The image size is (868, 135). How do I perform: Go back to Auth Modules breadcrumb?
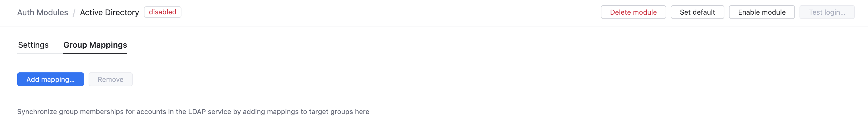click(x=42, y=12)
